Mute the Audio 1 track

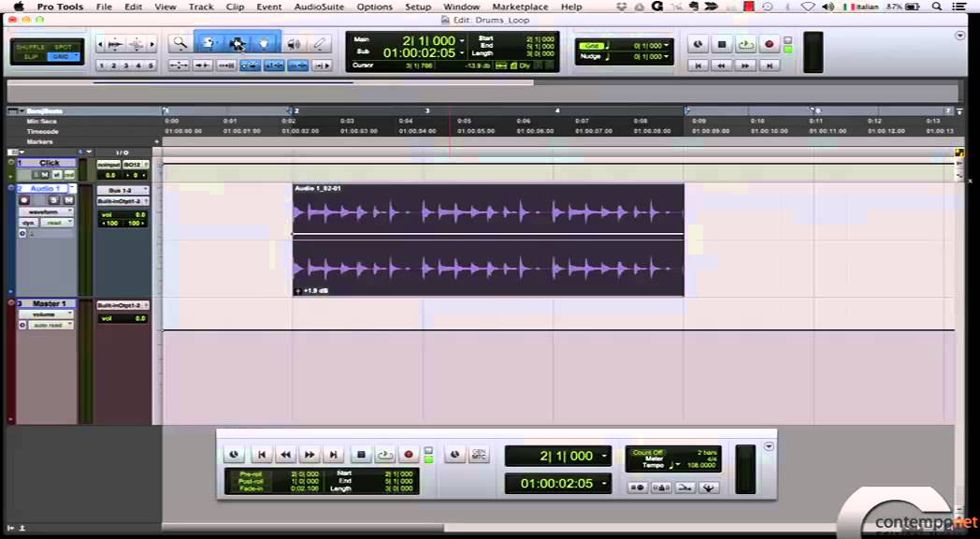69,200
